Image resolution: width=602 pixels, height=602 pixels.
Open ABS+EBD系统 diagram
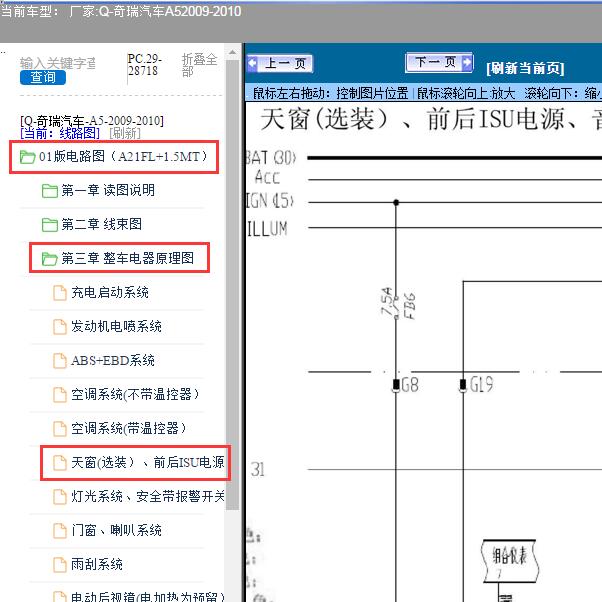pyautogui.click(x=113, y=361)
